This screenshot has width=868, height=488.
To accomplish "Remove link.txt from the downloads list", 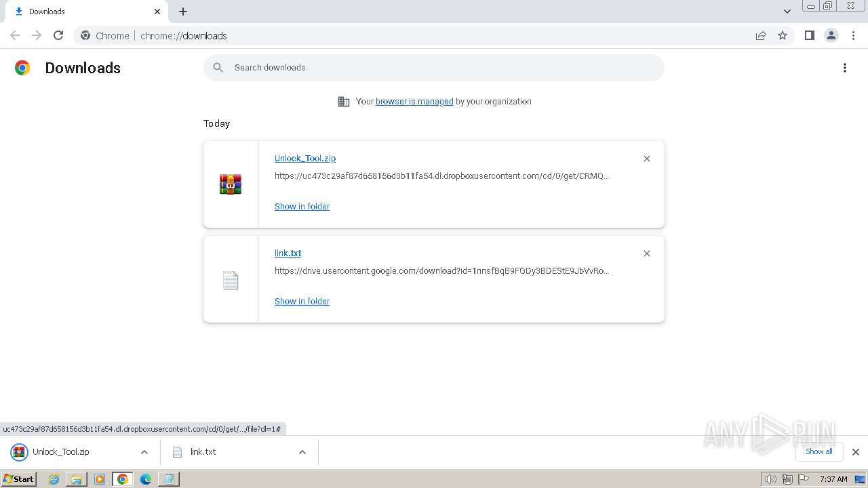I will [x=647, y=253].
